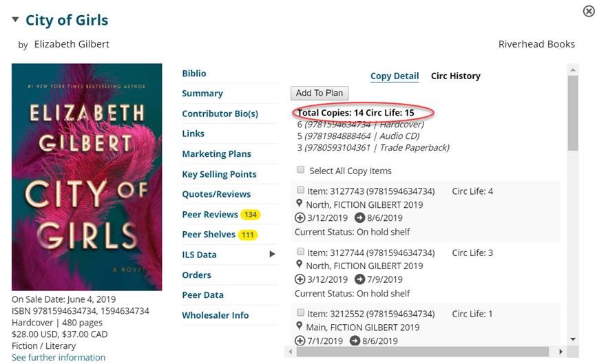597x364 pixels.
Task: Open the See further information link
Action: [x=59, y=357]
